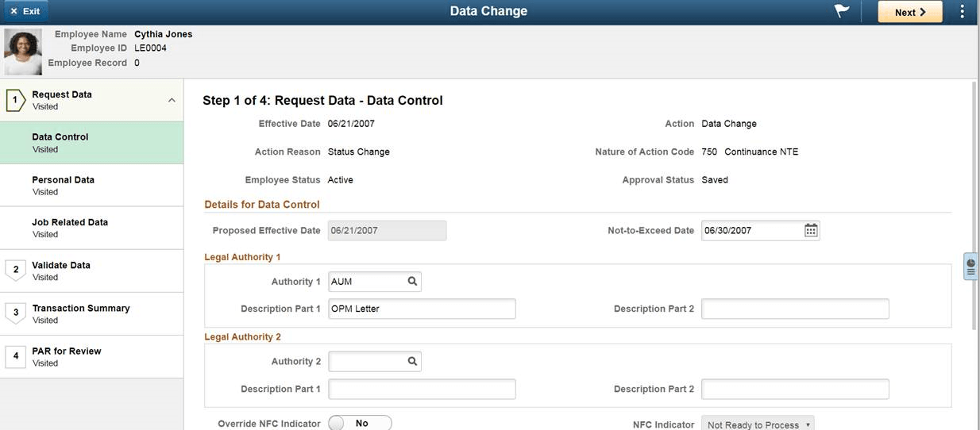Toggle the Override NFC Indicator switch

click(x=360, y=424)
